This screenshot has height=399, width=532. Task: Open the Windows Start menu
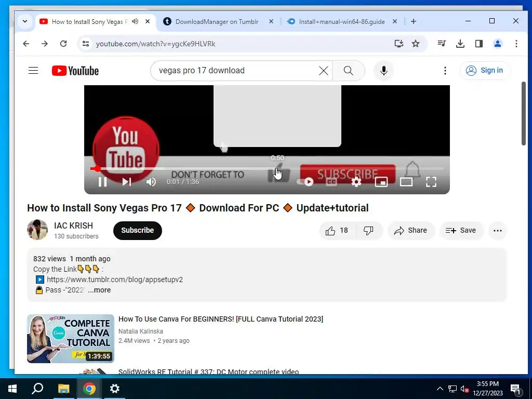[12, 389]
